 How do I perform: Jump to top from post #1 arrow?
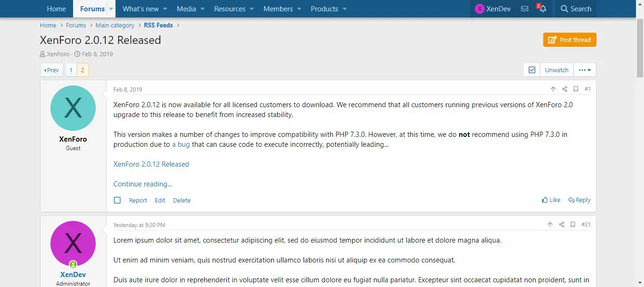point(553,89)
